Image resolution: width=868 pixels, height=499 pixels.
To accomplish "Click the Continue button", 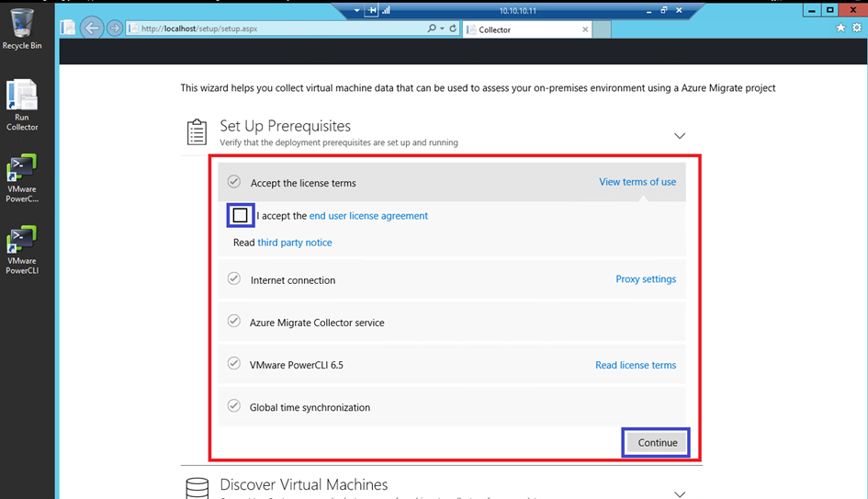I will point(657,443).
